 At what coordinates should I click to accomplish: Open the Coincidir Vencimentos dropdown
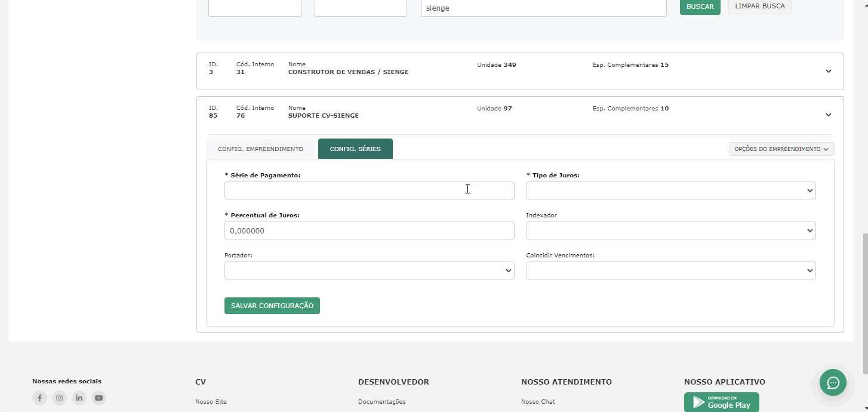(x=671, y=270)
